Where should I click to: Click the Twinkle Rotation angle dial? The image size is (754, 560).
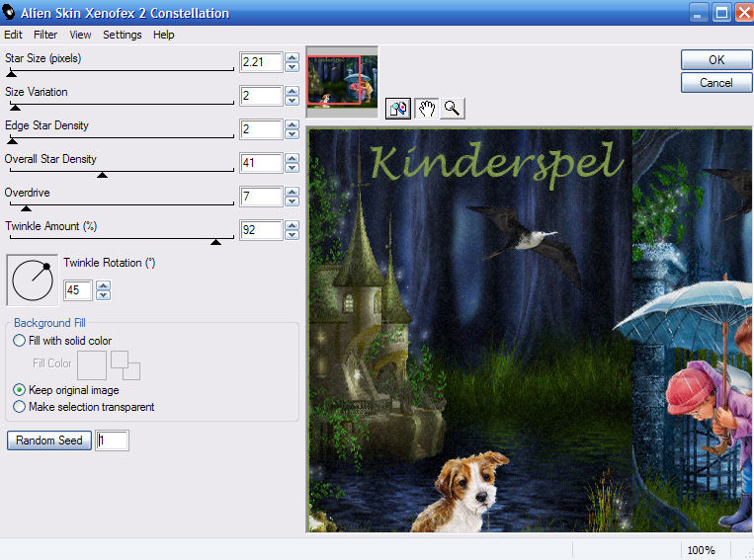[33, 280]
